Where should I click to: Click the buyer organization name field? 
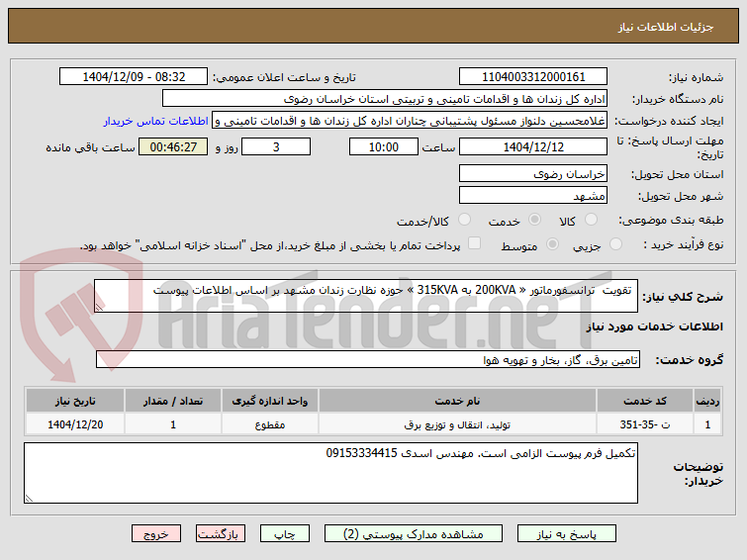tap(385, 99)
